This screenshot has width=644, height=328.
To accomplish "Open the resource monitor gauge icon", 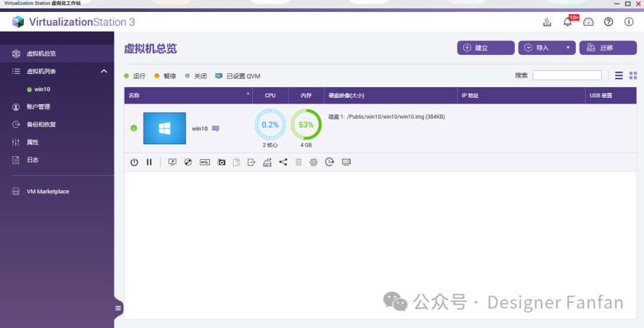I will click(x=589, y=22).
